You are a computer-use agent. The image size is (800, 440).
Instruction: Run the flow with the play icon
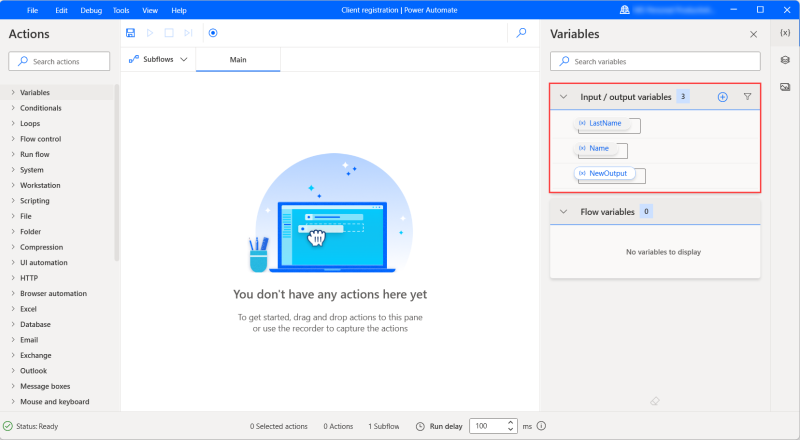pos(150,33)
